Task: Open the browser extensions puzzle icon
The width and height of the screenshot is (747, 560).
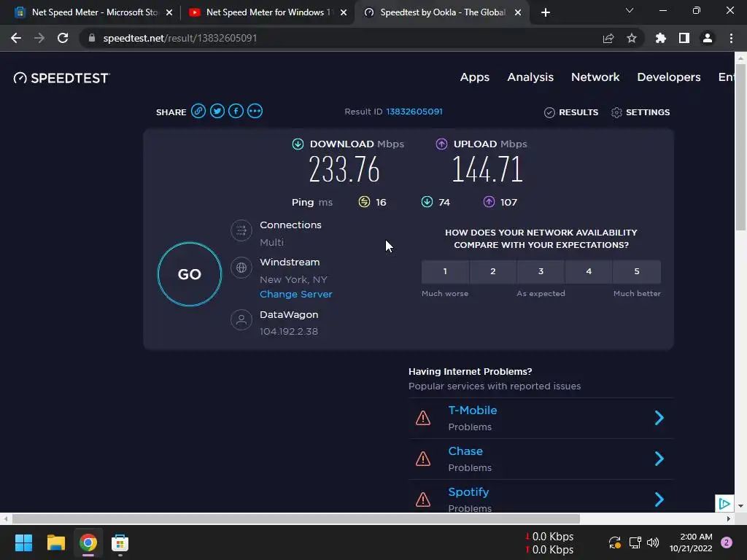Action: (x=661, y=38)
